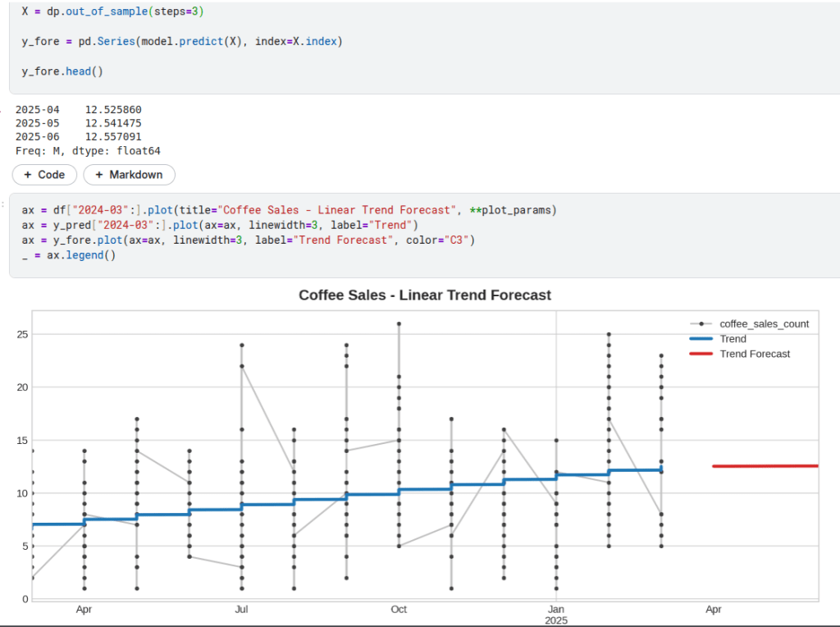
Task: Place cursor on the y_fore.head() line
Action: pos(62,71)
